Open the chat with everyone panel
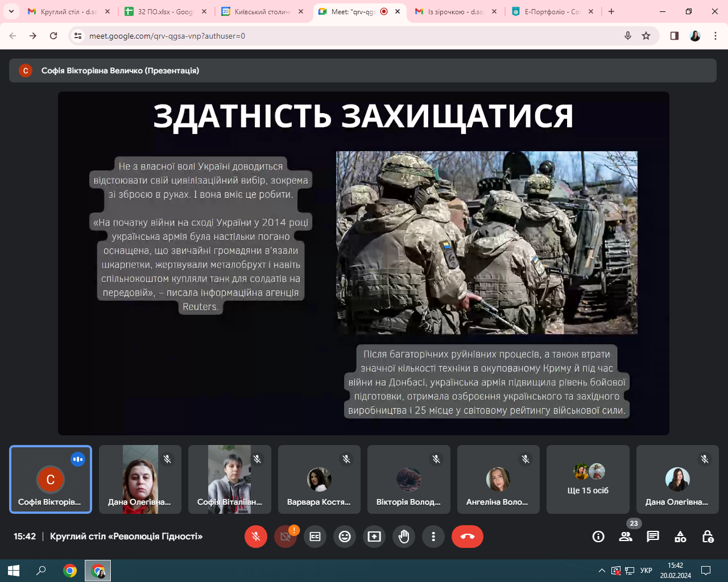 [x=653, y=537]
